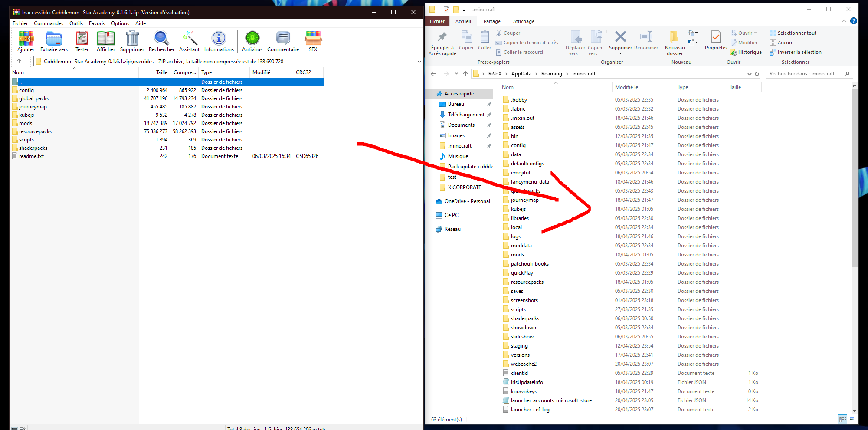Open the Explorer help question mark
The height and width of the screenshot is (430, 868).
854,21
